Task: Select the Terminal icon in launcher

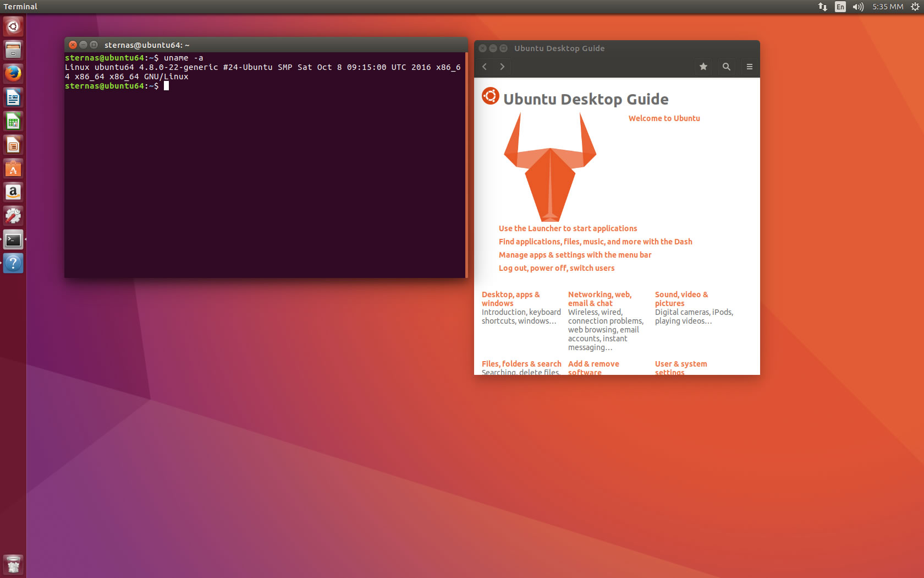Action: [13, 239]
